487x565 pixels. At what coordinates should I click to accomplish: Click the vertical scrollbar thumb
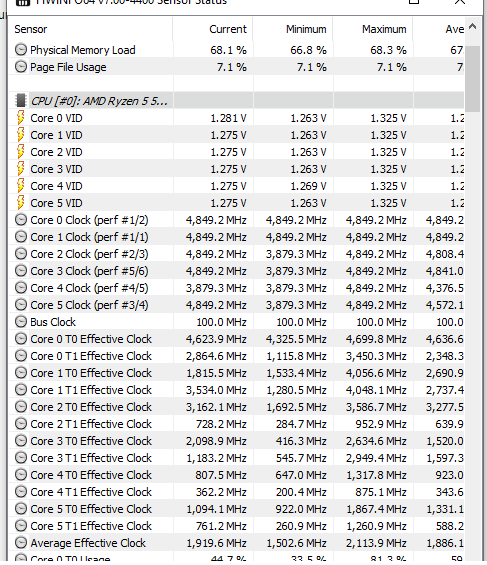(472, 79)
